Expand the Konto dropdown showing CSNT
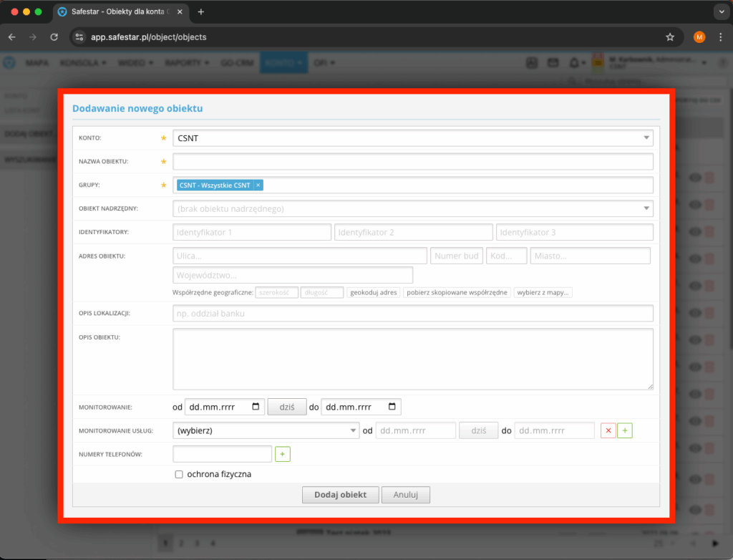Screen dimensions: 733x560 pos(413,138)
